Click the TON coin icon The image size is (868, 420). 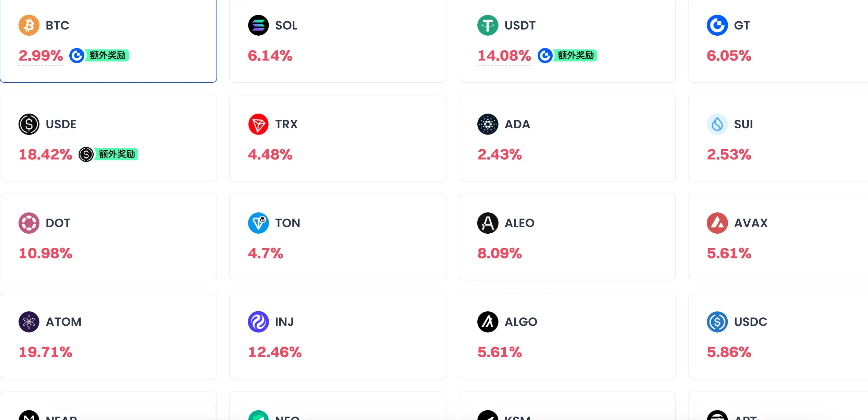coord(258,223)
